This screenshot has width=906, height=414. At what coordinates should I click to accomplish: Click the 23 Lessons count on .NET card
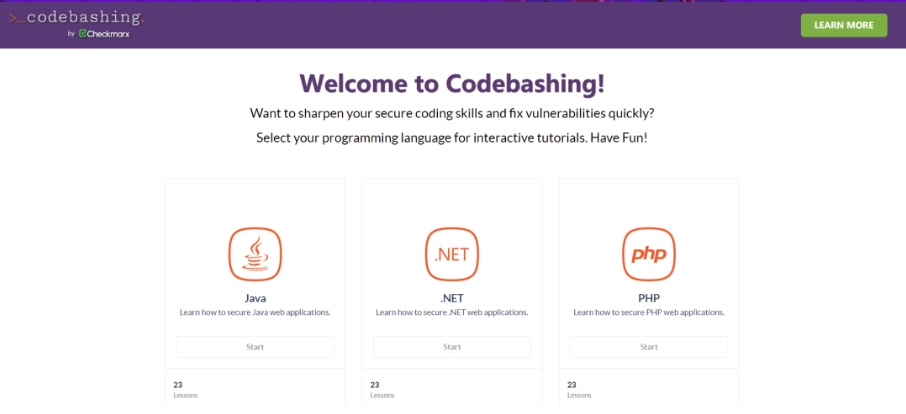pyautogui.click(x=383, y=390)
